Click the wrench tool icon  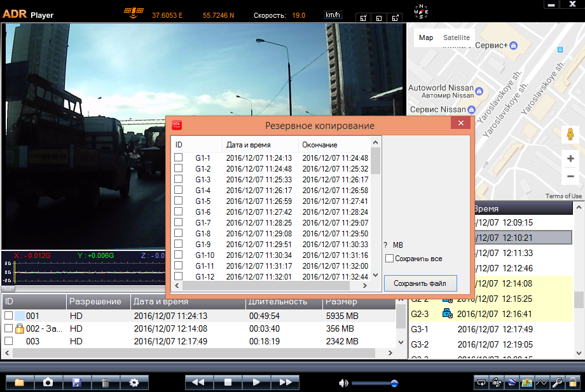point(558,382)
